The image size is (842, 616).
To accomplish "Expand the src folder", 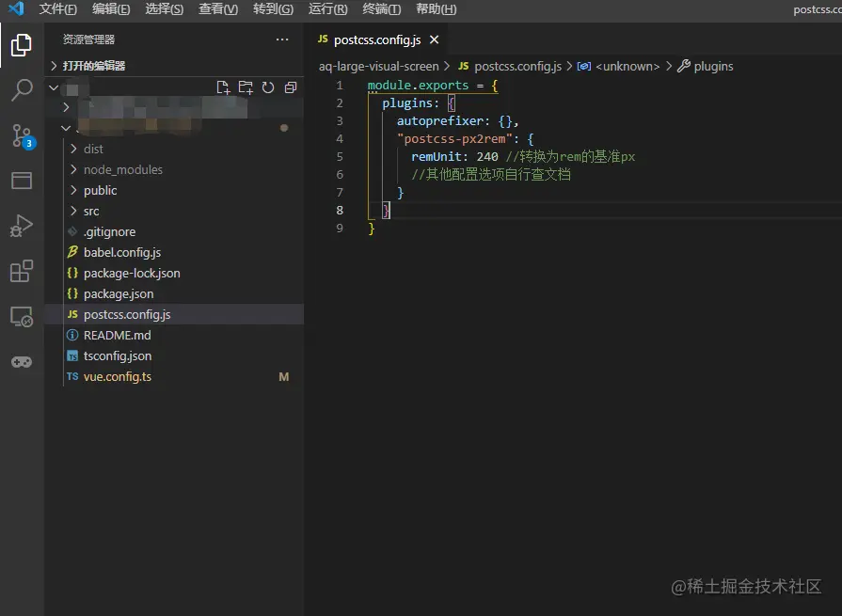I will (x=91, y=211).
